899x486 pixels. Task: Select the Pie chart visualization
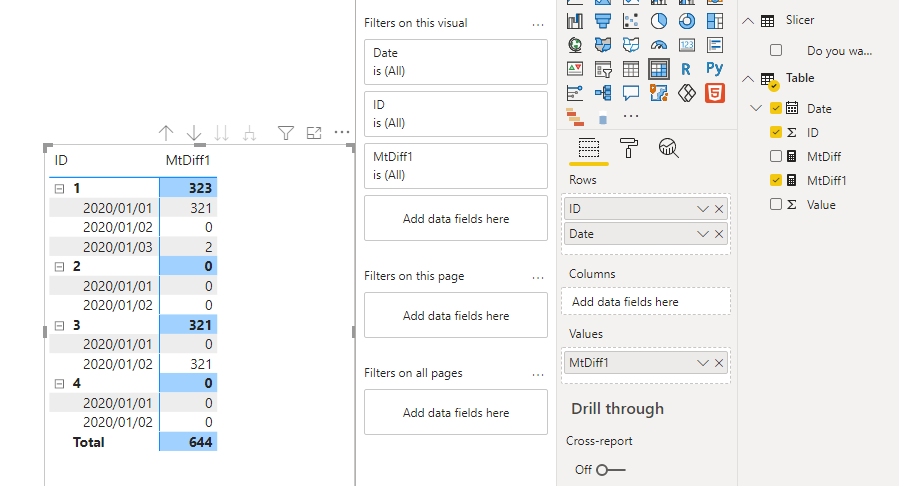point(659,21)
